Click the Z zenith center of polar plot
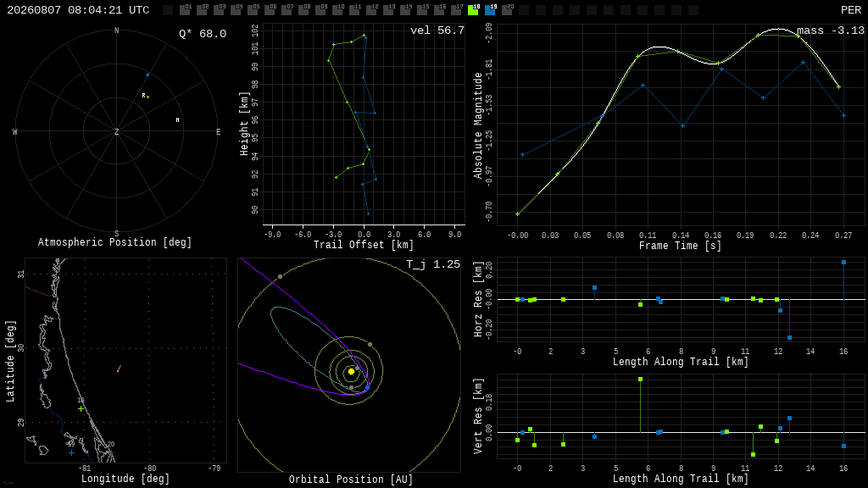868x488 pixels. click(x=116, y=131)
